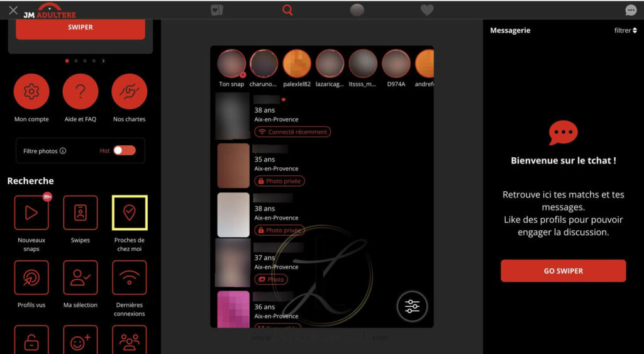Image resolution: width=644 pixels, height=354 pixels.
Task: Switch to the heart likes tab
Action: [427, 10]
